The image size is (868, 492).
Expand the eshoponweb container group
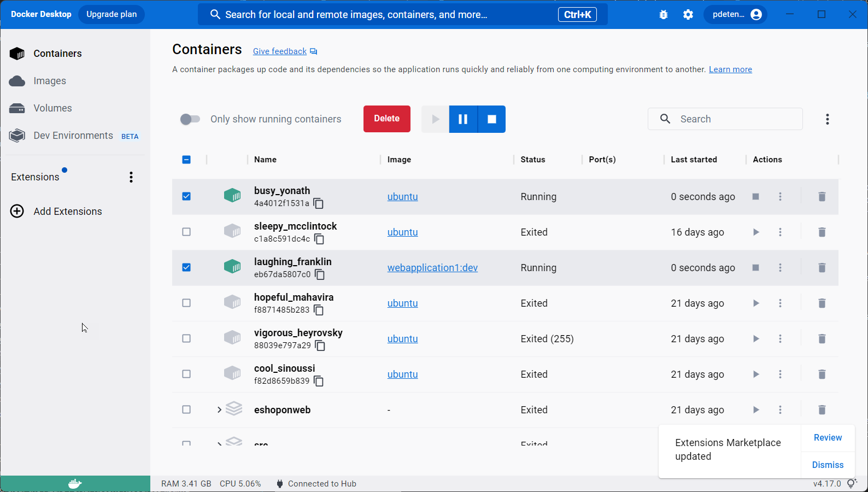click(x=219, y=410)
